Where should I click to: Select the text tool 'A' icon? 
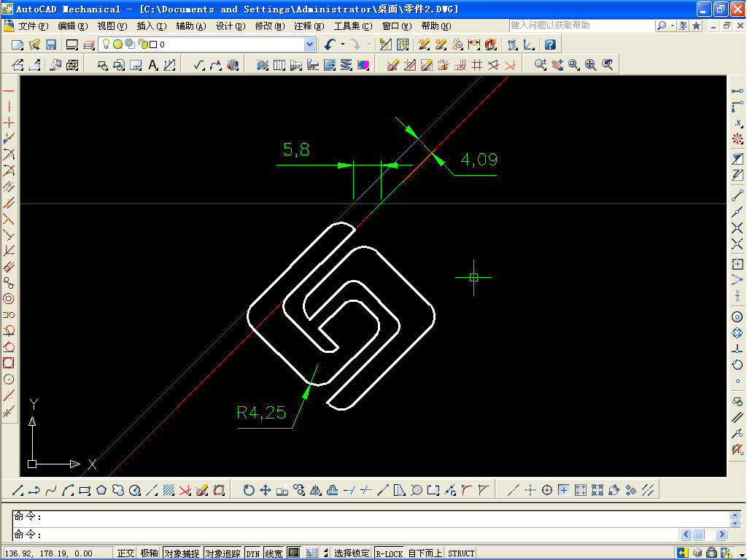152,65
